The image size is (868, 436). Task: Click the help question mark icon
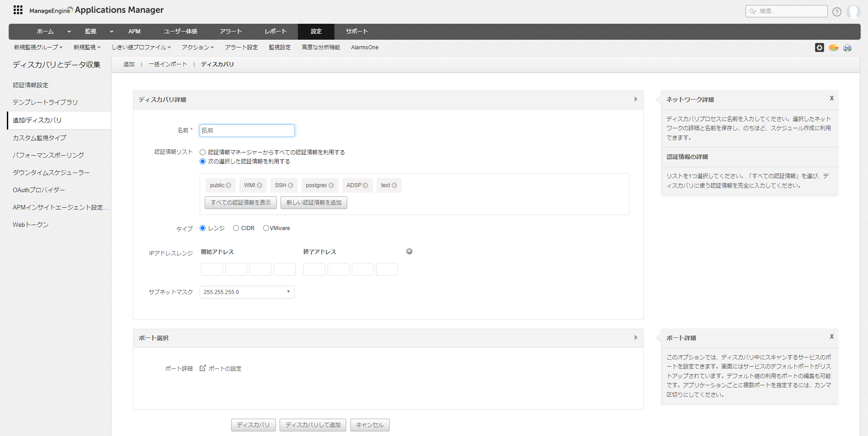(x=837, y=12)
